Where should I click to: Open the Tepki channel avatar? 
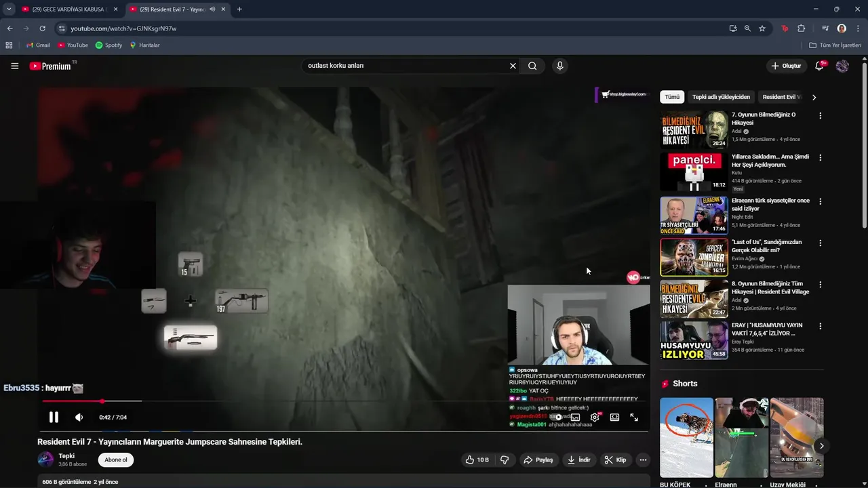coord(45,460)
